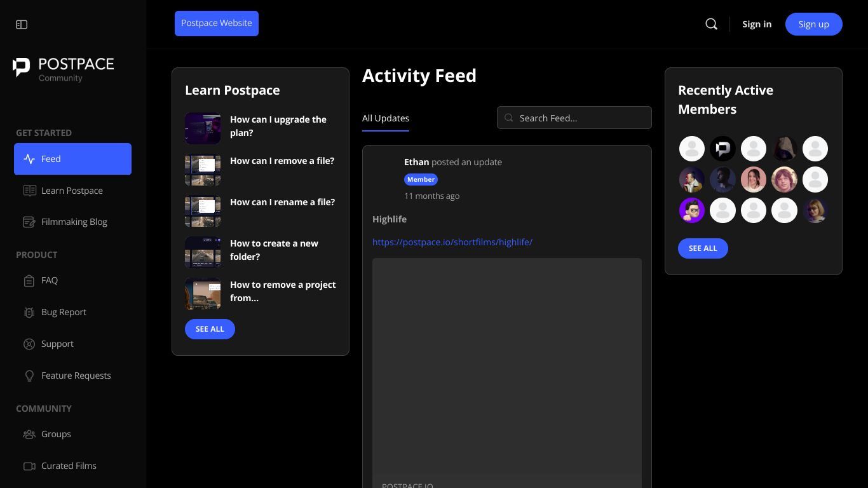Click the Search Feed input field
Screen dimensions: 868x488
coord(574,118)
